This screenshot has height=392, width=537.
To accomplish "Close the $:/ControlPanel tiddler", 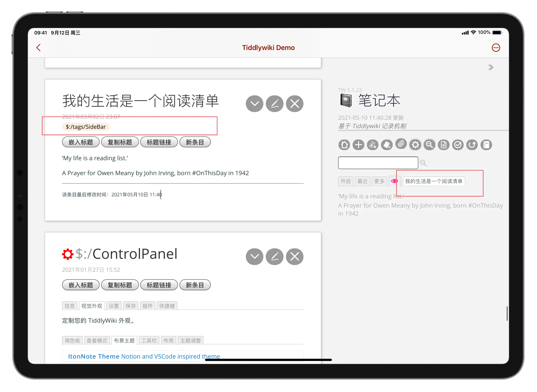I will point(295,257).
